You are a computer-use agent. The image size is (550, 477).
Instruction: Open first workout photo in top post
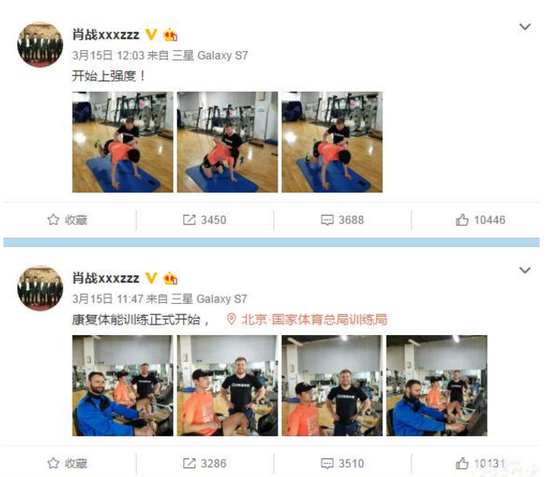click(x=122, y=142)
